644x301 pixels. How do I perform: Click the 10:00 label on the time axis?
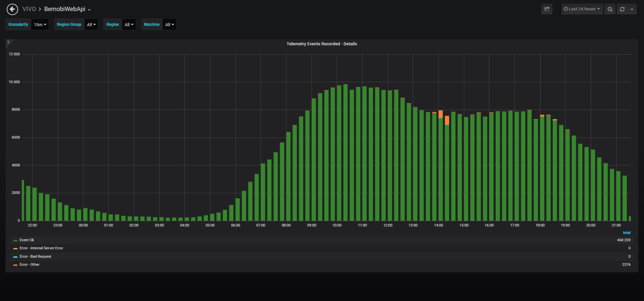[337, 225]
